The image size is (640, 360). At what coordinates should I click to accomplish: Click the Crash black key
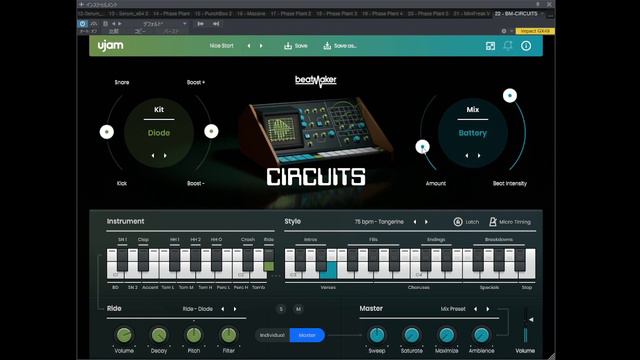[x=248, y=260]
